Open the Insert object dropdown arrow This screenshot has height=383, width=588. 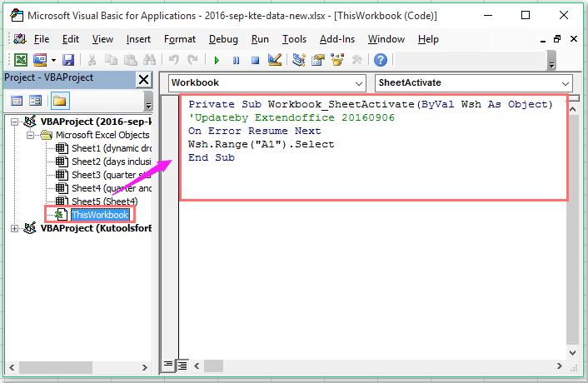tap(53, 60)
